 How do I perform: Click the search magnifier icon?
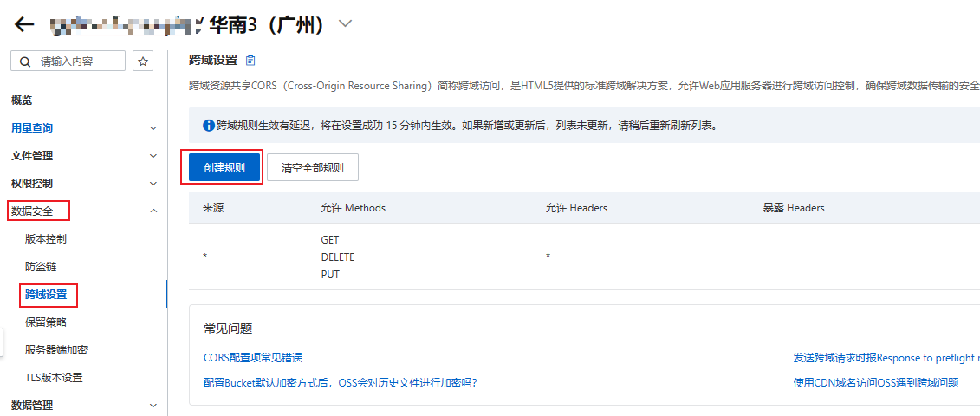point(25,62)
